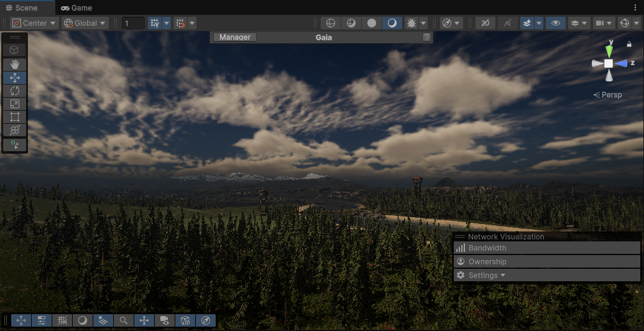Switch to the Game tab
Viewport: 644px width, 331px height.
click(x=76, y=8)
